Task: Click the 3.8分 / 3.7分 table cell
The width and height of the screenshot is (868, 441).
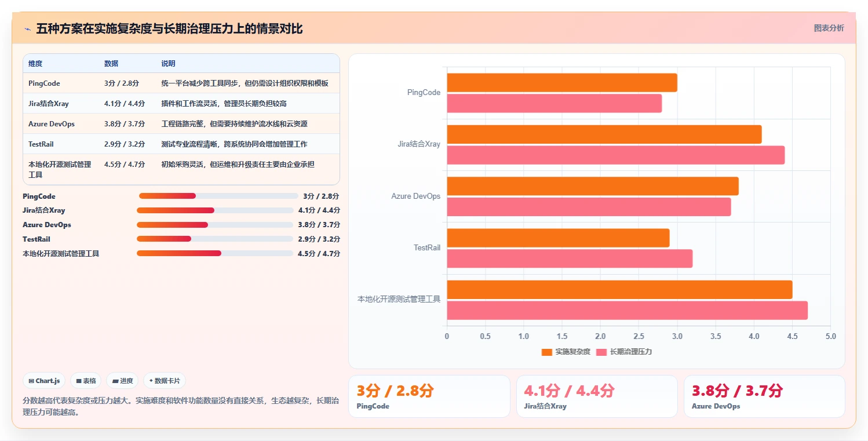Action: click(125, 124)
